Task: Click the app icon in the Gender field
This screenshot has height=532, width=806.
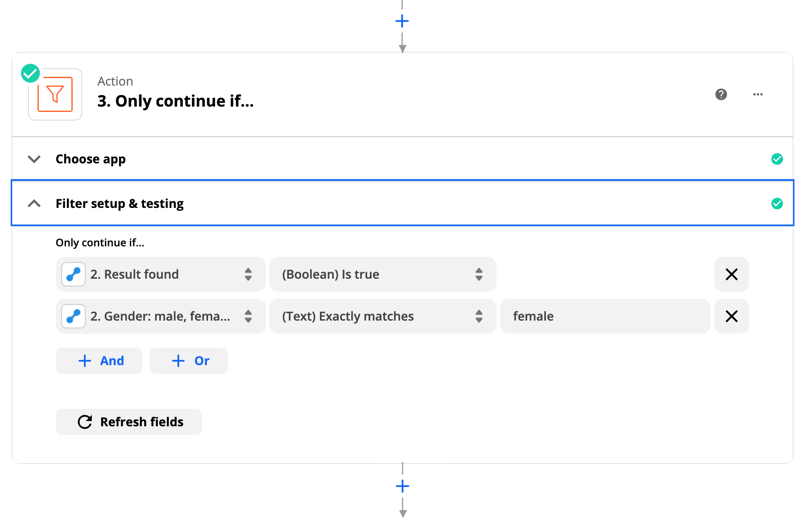Action: coord(73,316)
